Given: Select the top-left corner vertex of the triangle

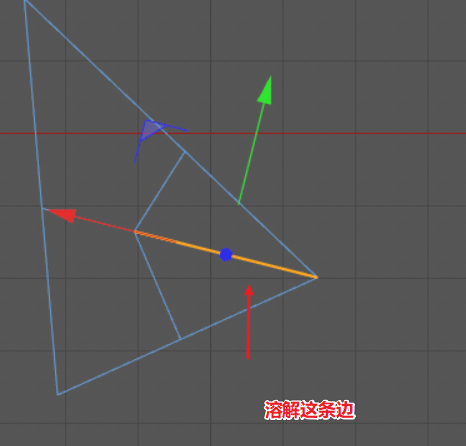Looking at the screenshot, I should click(x=25, y=1).
